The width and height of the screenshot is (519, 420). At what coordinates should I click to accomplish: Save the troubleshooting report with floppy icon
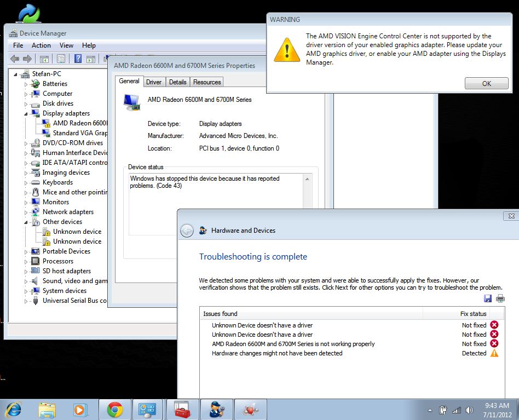coord(488,298)
